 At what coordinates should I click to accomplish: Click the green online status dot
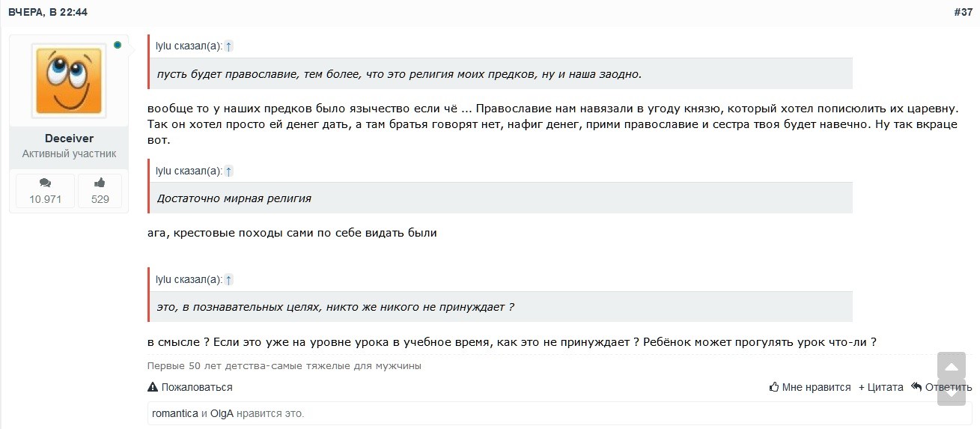118,45
